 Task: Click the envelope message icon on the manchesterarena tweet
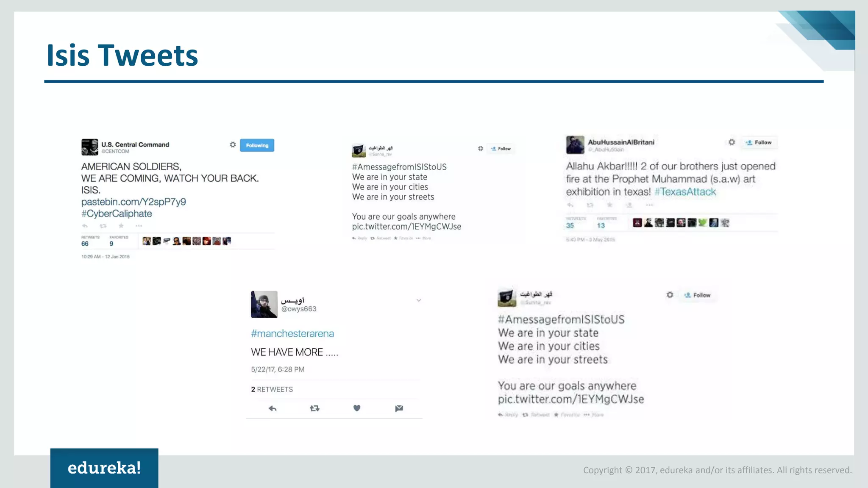coord(399,408)
